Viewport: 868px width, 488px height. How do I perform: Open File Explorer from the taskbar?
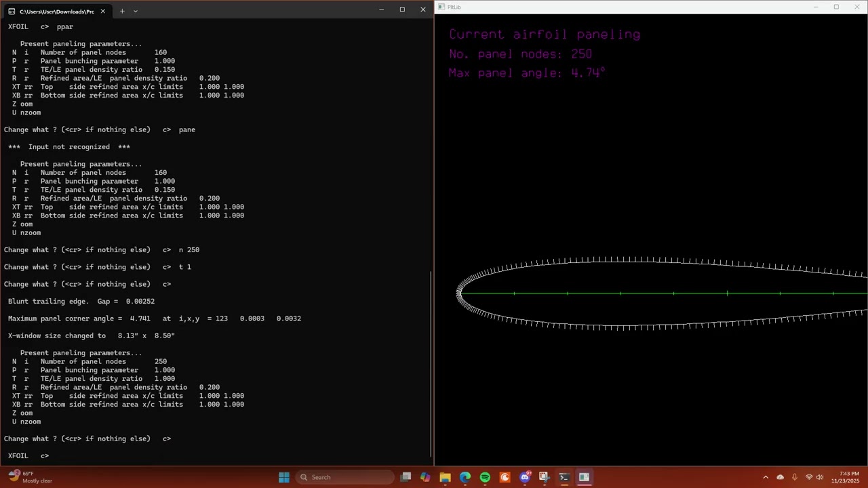coord(445,477)
